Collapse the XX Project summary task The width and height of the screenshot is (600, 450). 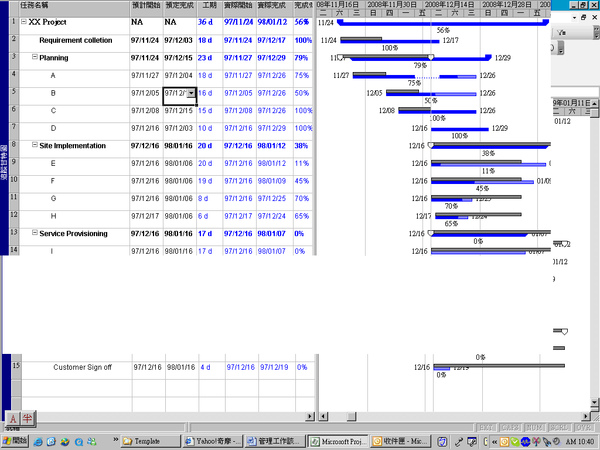point(24,22)
